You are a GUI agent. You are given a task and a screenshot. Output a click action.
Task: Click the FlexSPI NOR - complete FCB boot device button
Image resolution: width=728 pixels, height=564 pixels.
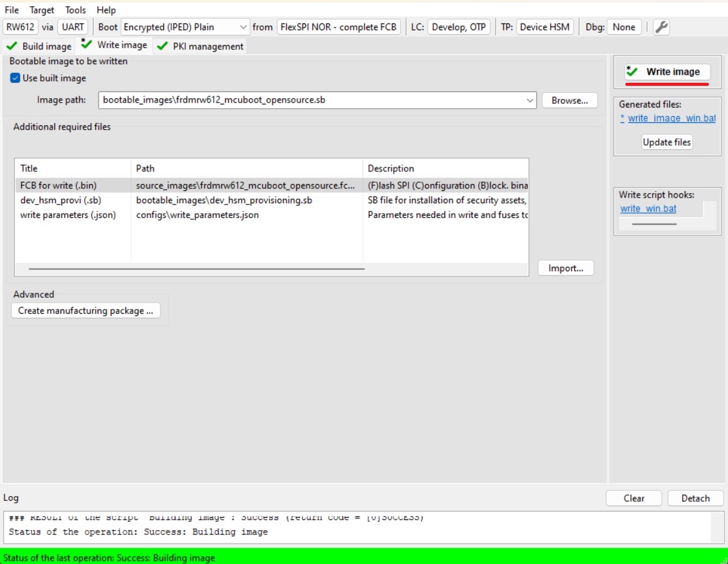click(339, 27)
